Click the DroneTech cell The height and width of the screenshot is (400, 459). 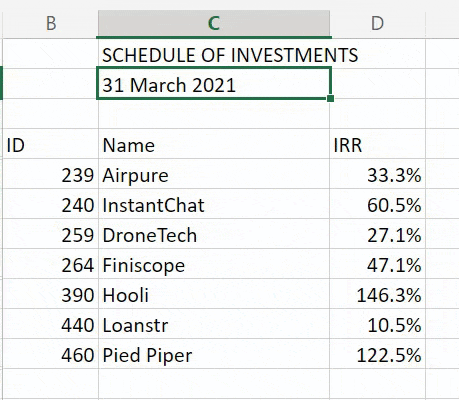pyautogui.click(x=214, y=234)
